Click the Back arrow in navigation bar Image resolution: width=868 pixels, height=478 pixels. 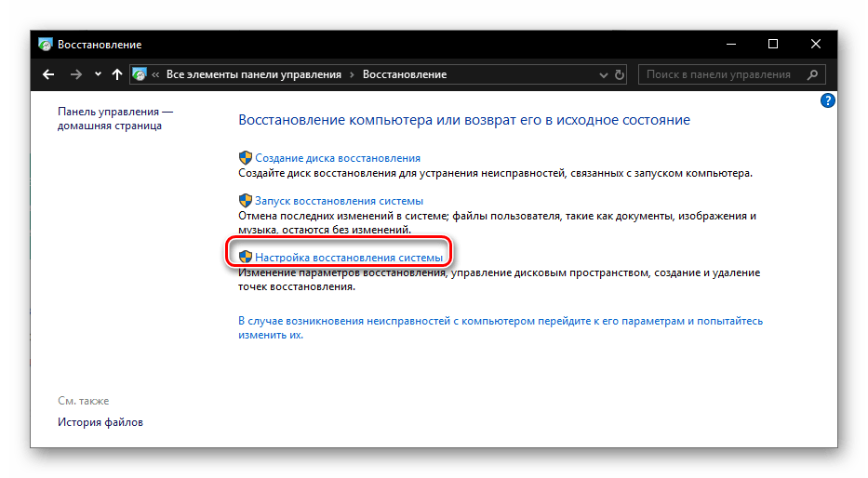coord(49,74)
